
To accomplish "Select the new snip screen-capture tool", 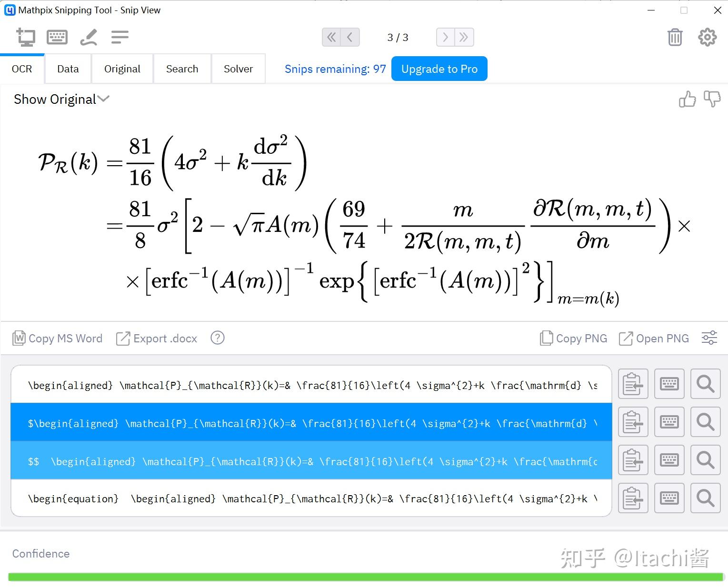I will pos(27,37).
